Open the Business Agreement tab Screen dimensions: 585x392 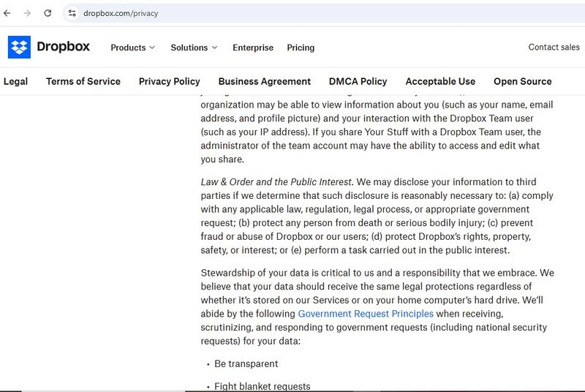(265, 81)
